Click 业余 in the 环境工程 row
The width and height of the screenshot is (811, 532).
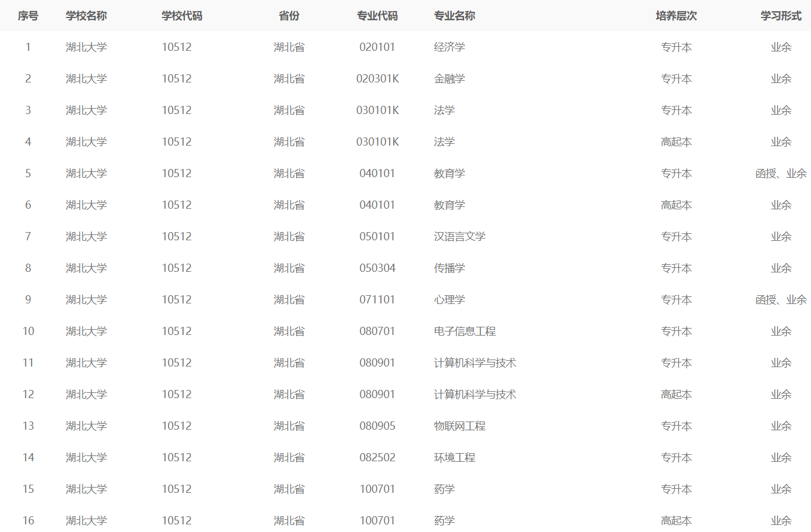tap(781, 458)
